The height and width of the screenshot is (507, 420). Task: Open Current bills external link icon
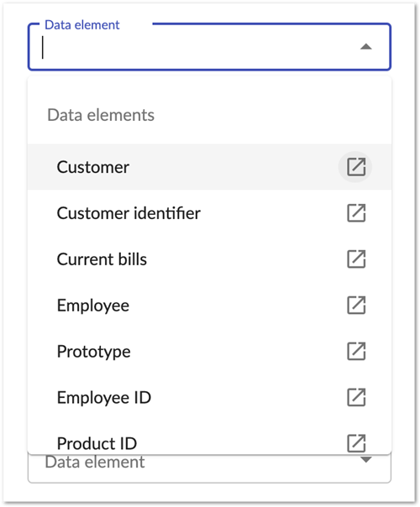coord(356,259)
